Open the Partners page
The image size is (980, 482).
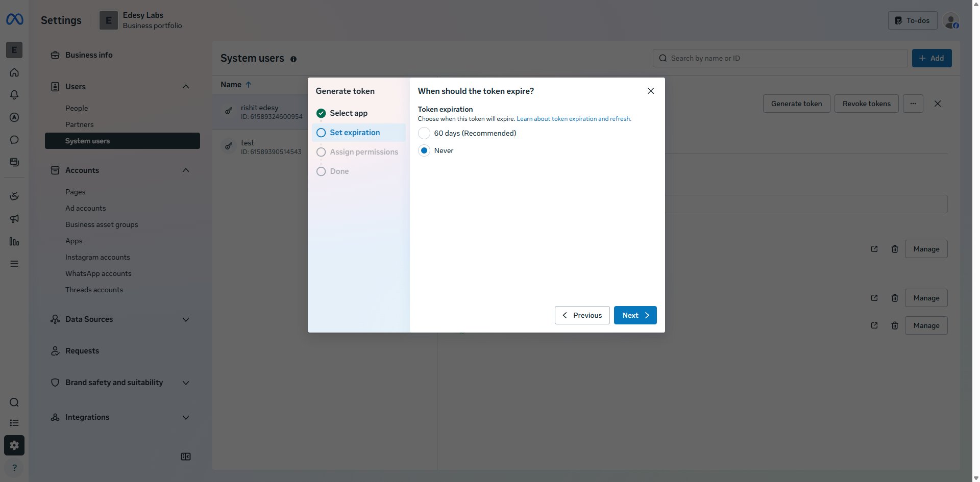coord(80,124)
